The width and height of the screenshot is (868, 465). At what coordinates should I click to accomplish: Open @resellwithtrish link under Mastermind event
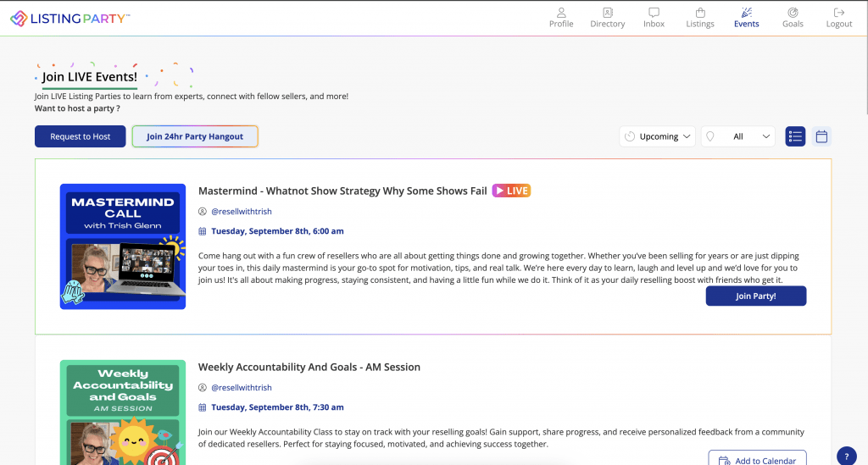[x=242, y=211]
